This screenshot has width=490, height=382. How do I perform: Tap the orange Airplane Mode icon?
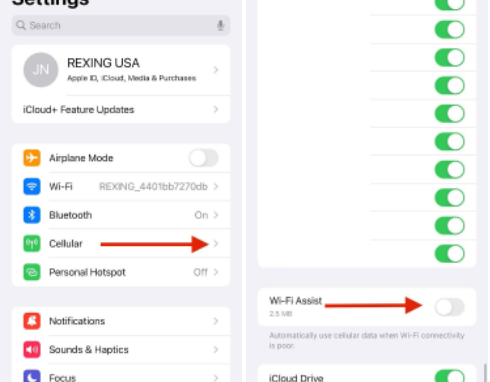click(32, 158)
